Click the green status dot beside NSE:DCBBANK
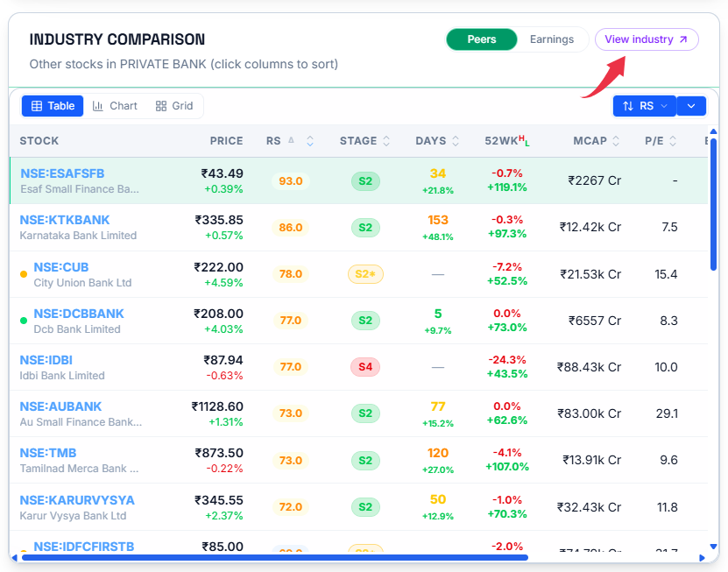Image resolution: width=728 pixels, height=572 pixels. [24, 321]
